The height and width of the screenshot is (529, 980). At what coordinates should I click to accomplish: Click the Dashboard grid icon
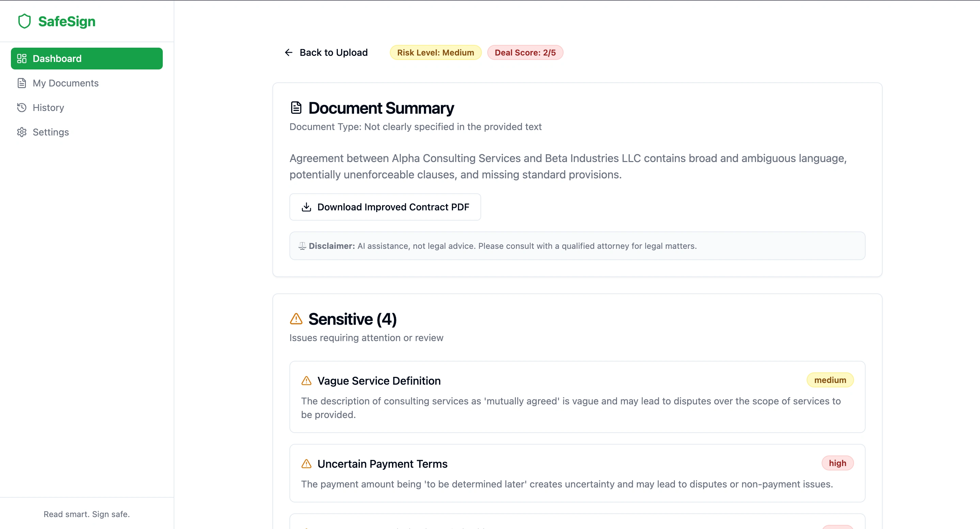pos(22,59)
